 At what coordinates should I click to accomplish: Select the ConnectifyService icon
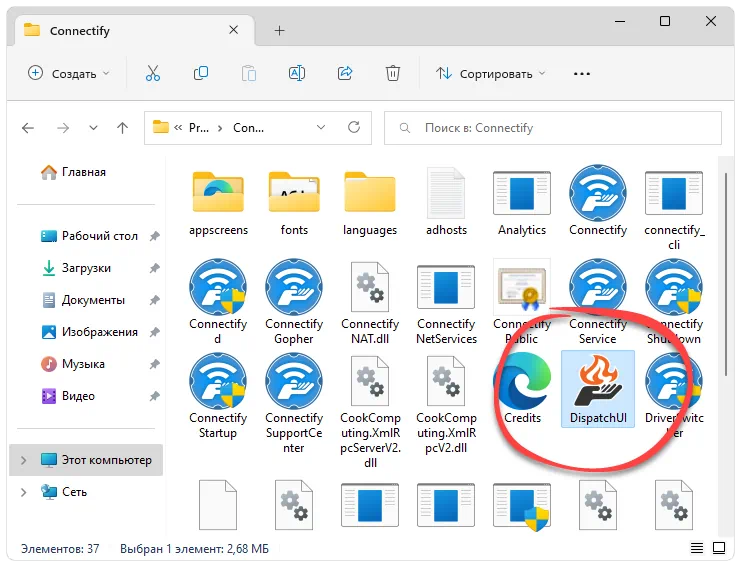(598, 301)
